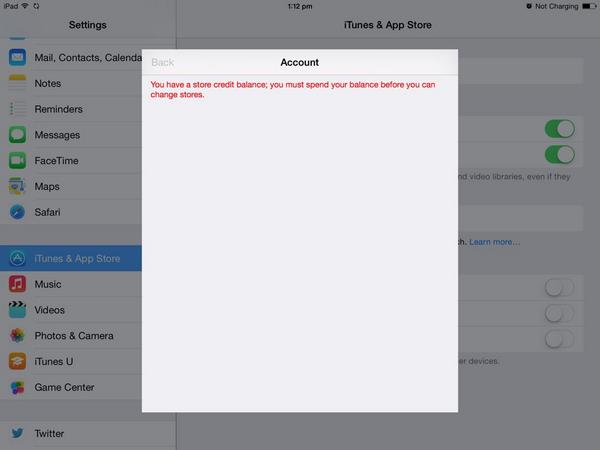The width and height of the screenshot is (600, 450).
Task: Open Safari settings row
Action: (x=71, y=212)
